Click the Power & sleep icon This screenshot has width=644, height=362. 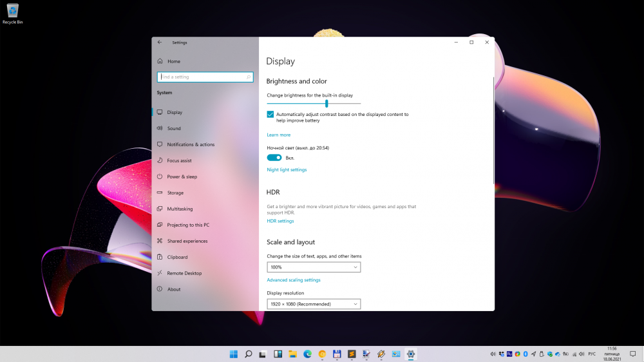(160, 176)
